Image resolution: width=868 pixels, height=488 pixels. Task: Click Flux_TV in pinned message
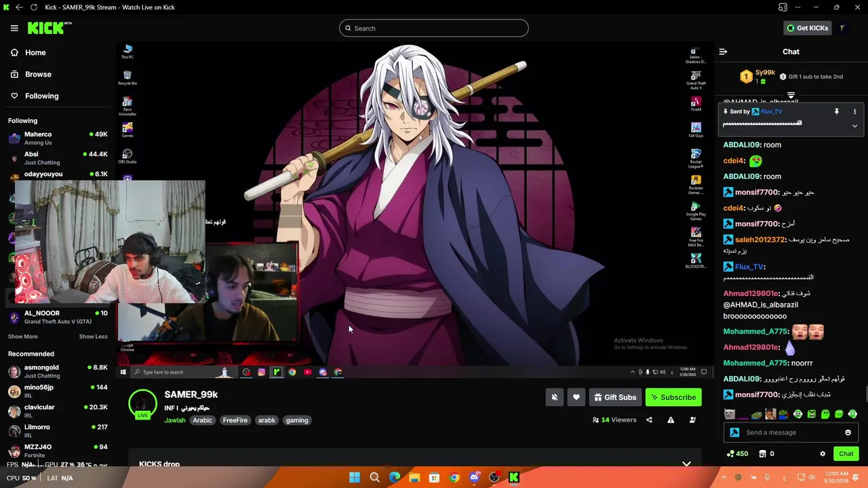771,111
